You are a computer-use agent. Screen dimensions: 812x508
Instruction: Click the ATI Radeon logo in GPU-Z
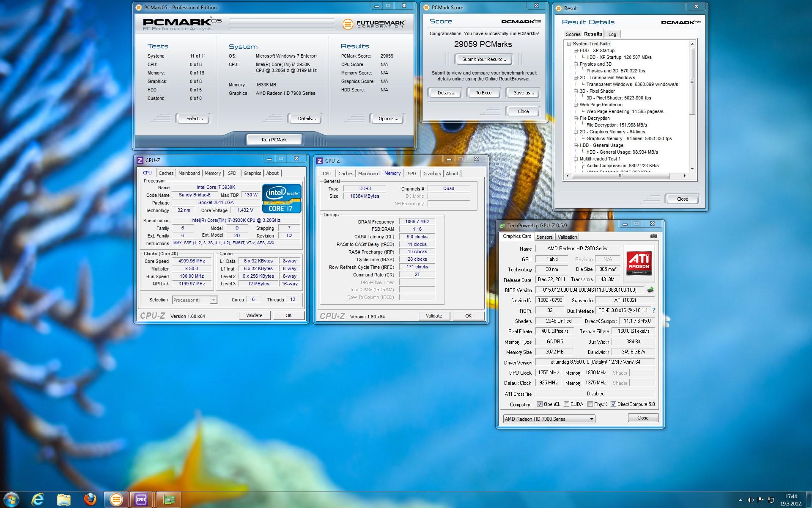pyautogui.click(x=639, y=263)
